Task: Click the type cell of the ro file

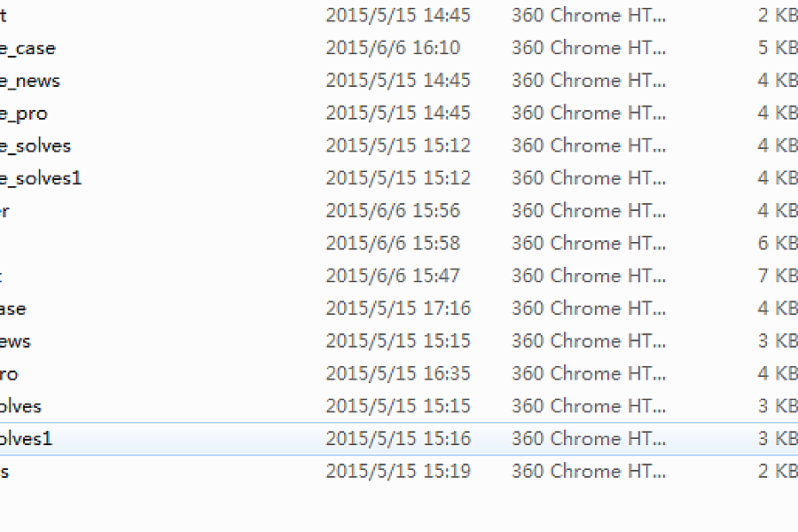Action: pos(589,373)
